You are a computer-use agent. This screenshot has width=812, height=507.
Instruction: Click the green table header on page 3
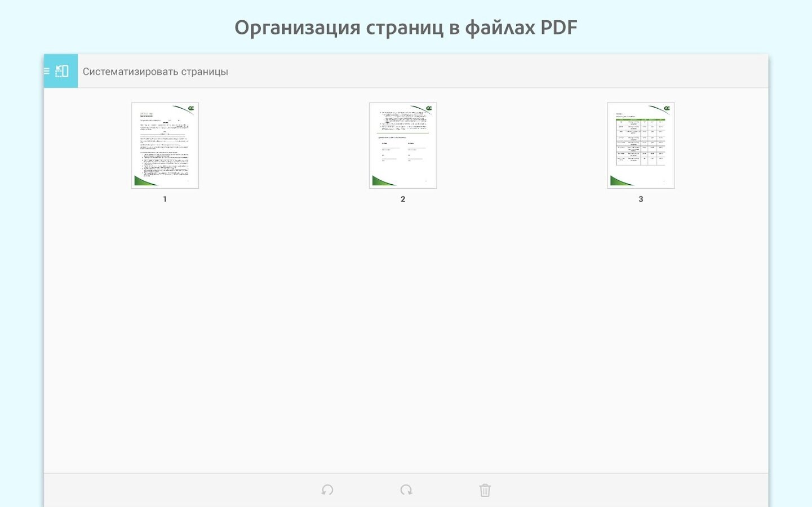[641, 119]
